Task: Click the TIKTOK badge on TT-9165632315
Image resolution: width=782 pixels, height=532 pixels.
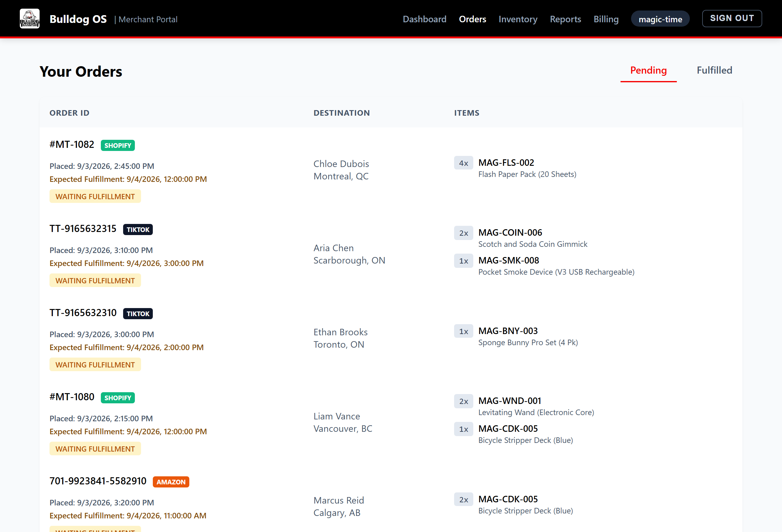Action: click(138, 230)
